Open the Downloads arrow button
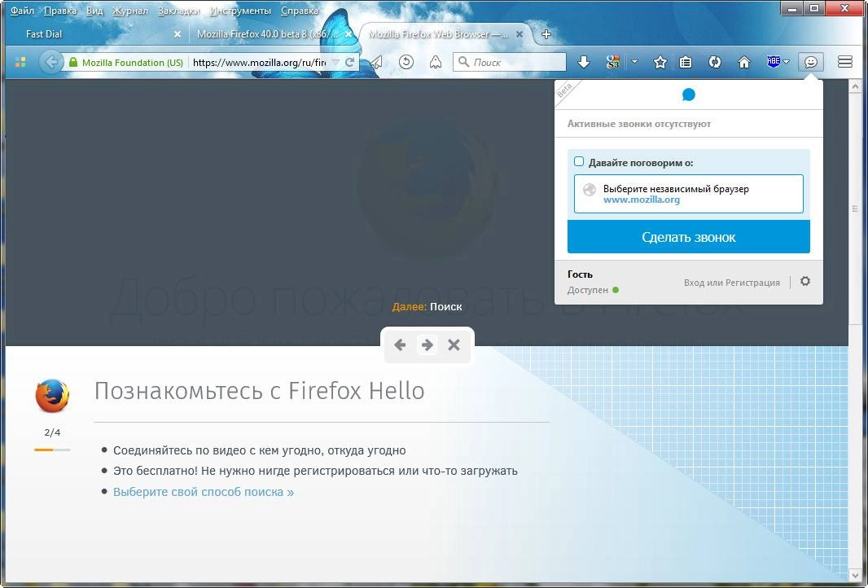868x588 pixels. coord(584,62)
